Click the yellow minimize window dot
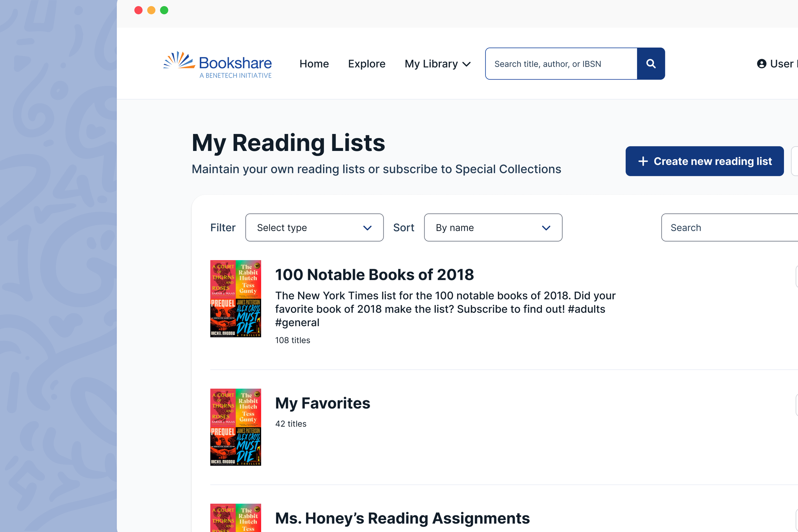 click(x=151, y=10)
